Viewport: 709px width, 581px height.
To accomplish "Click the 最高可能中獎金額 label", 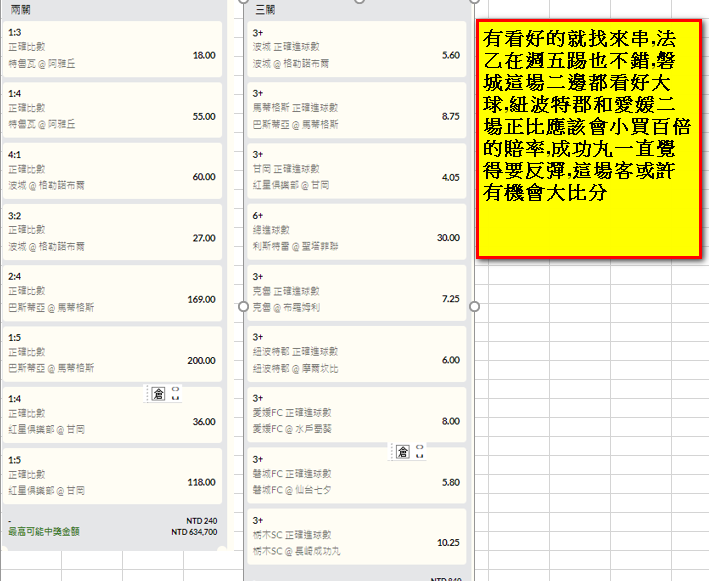I will (44, 532).
